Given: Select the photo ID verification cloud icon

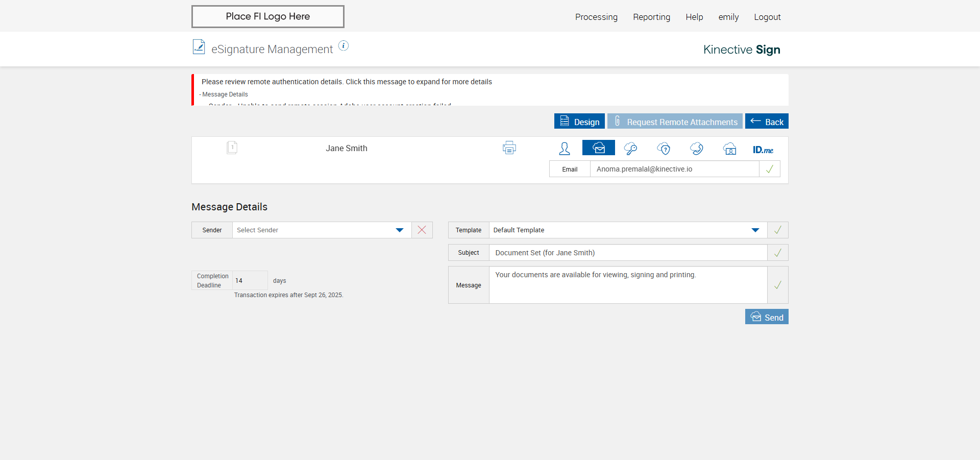Looking at the screenshot, I should click(729, 149).
